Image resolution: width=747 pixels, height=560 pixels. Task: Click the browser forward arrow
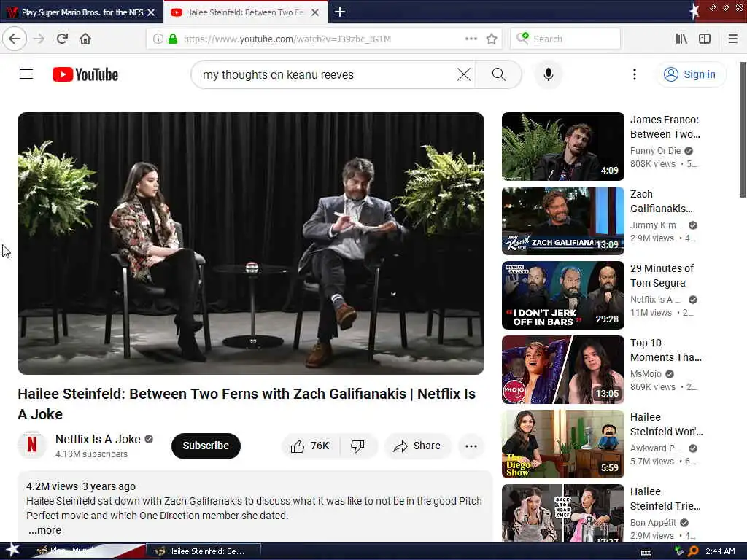(x=39, y=39)
